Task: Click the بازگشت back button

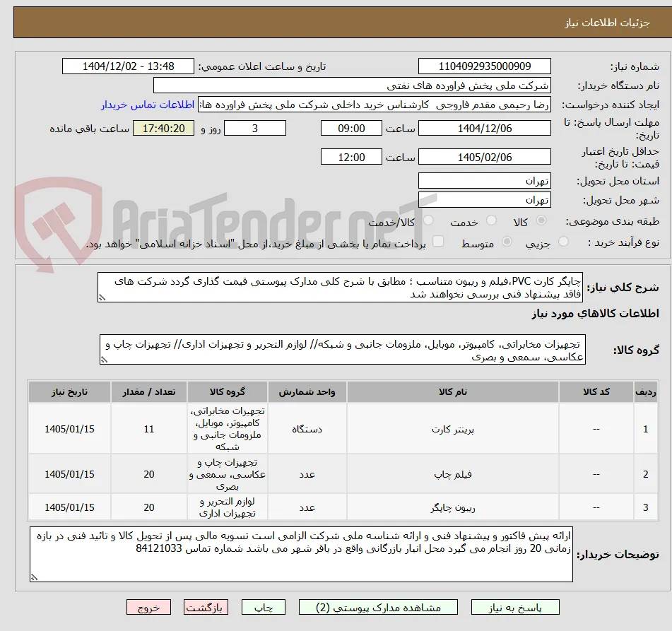Action: coord(206,608)
